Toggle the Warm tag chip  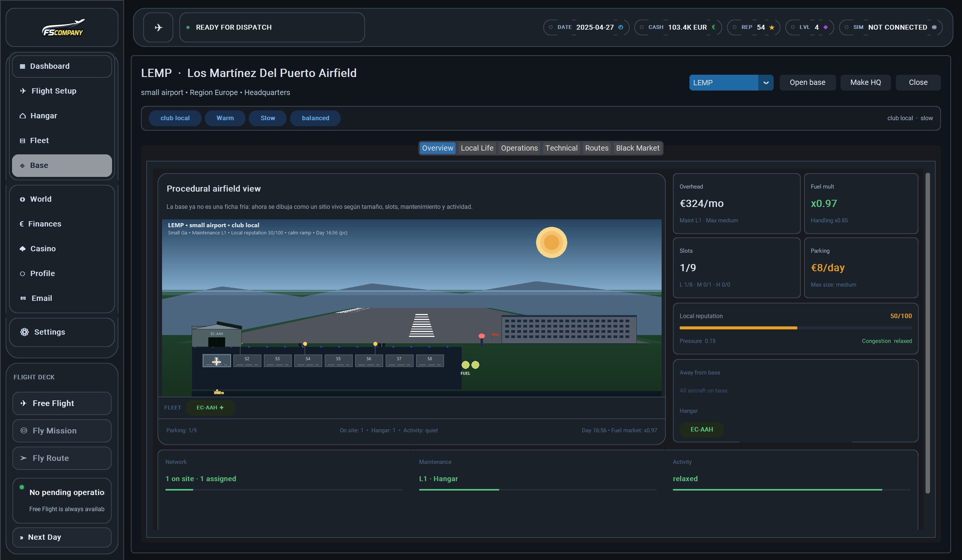coord(225,118)
